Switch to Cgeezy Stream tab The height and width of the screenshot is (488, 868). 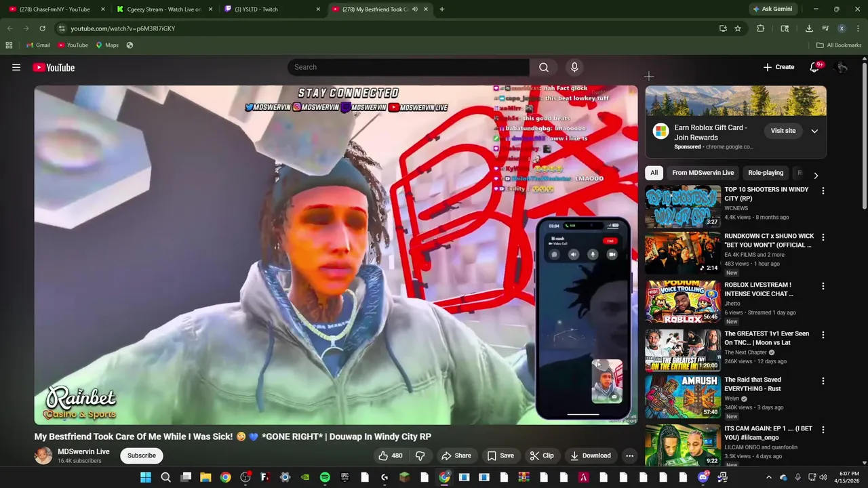[x=165, y=9]
